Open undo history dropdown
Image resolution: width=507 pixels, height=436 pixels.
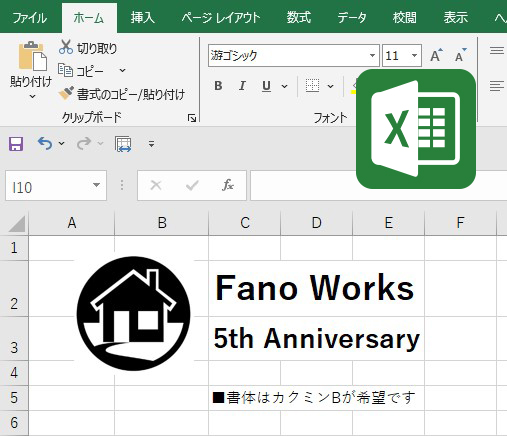61,144
